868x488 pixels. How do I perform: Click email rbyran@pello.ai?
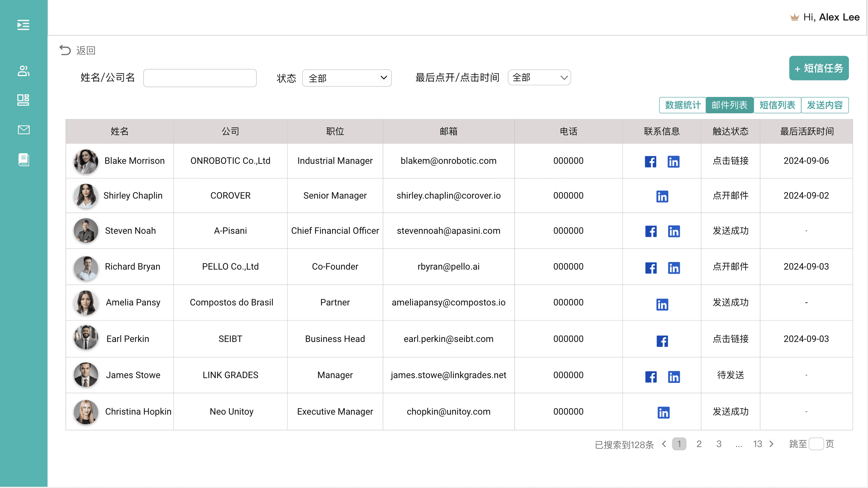pyautogui.click(x=448, y=267)
